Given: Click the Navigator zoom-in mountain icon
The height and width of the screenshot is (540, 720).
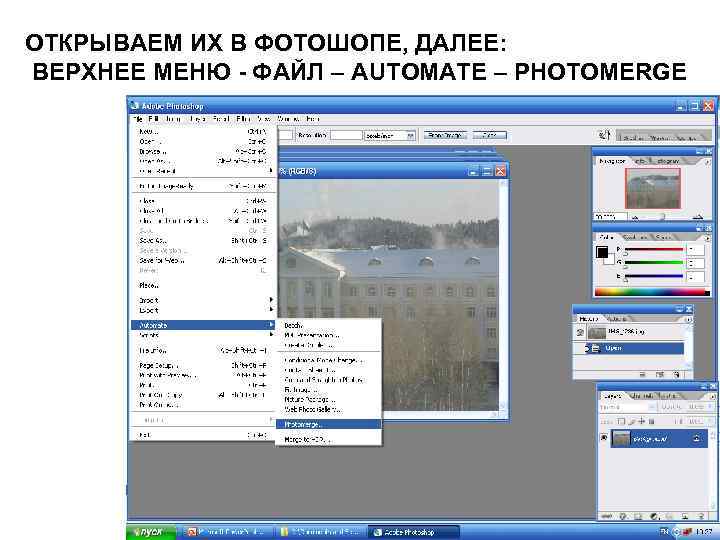Looking at the screenshot, I should click(699, 217).
